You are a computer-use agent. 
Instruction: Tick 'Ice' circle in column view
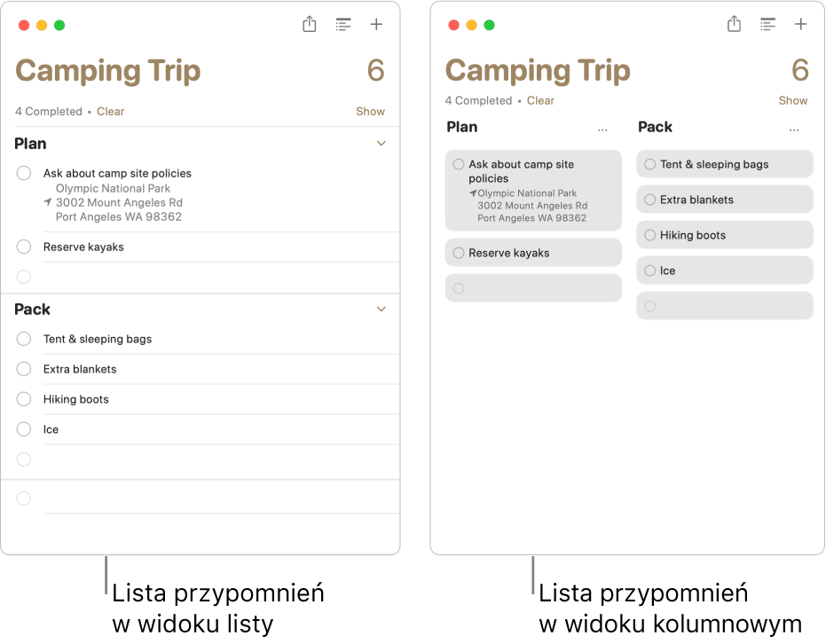pyautogui.click(x=650, y=271)
